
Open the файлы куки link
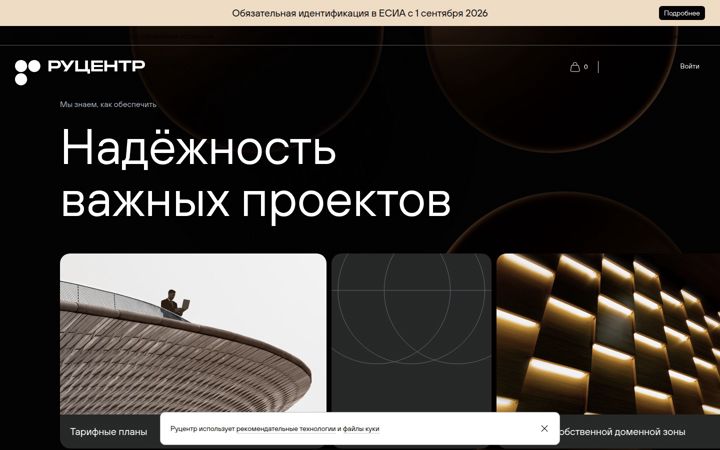(361, 429)
